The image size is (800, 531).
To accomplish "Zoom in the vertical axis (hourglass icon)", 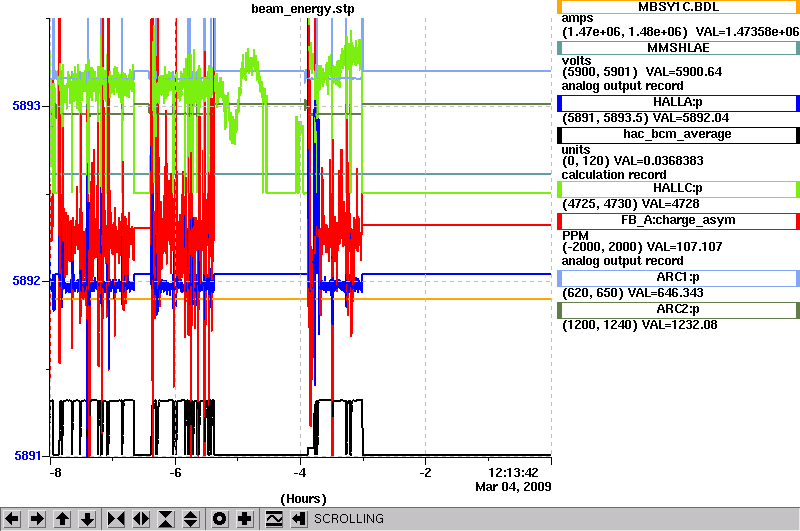I will (166, 519).
